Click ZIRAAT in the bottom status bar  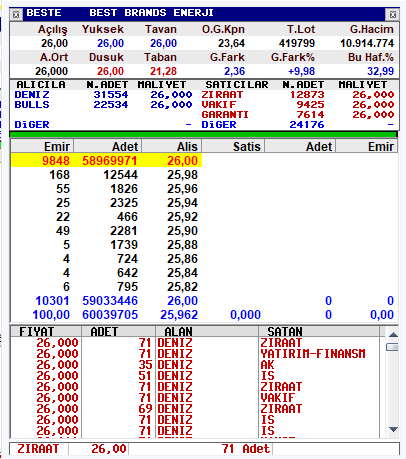click(x=38, y=449)
